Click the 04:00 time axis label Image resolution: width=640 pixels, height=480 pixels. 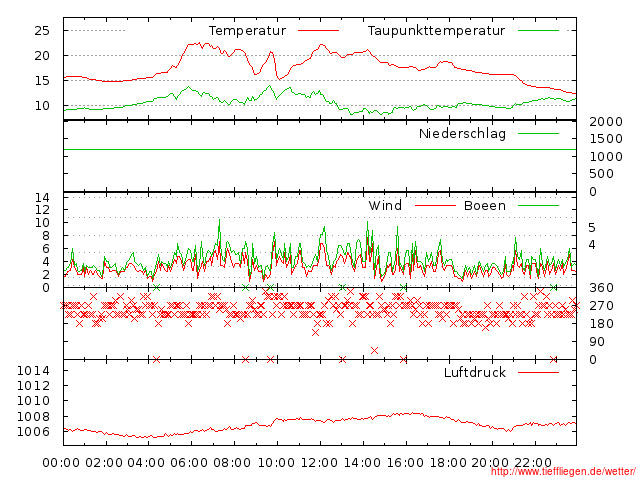147,463
